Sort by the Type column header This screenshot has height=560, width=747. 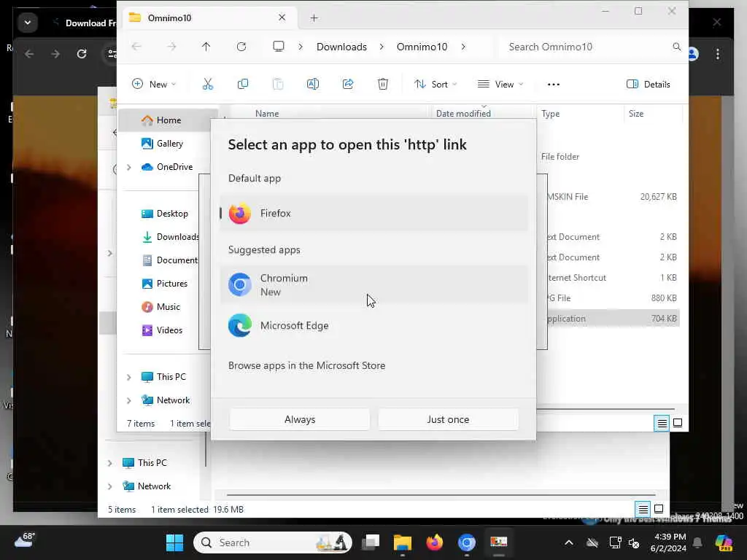[x=550, y=113]
